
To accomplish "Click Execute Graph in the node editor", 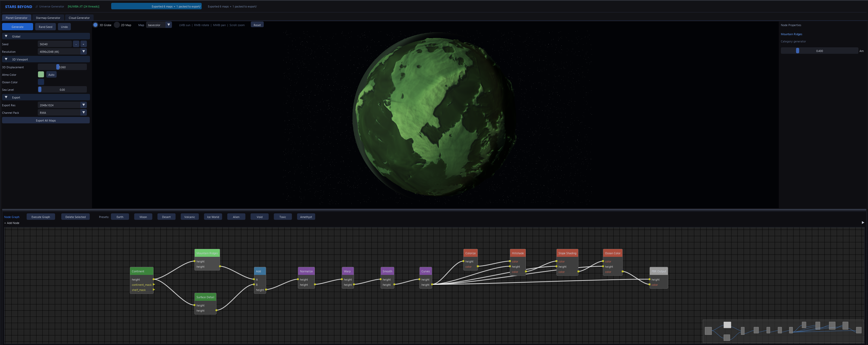I will coord(40,217).
